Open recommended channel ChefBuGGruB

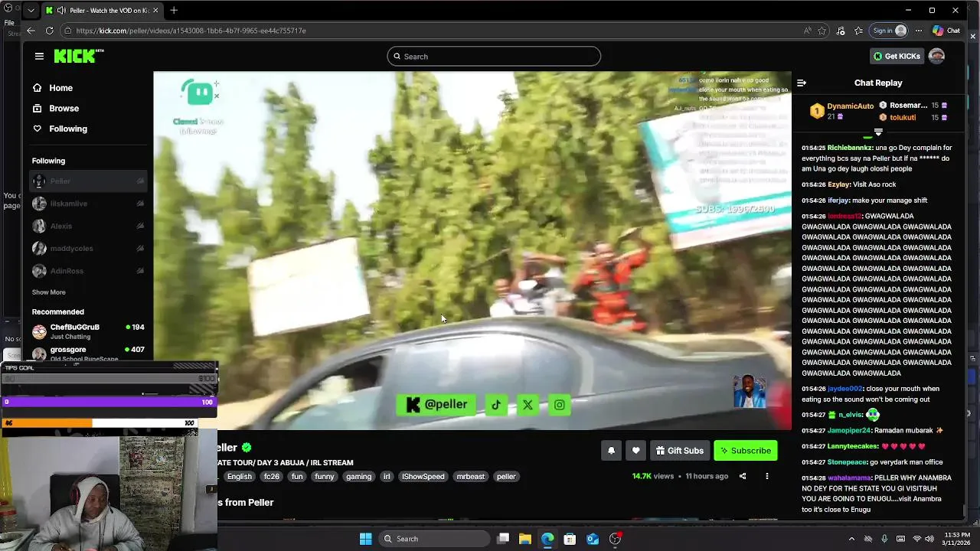point(88,331)
